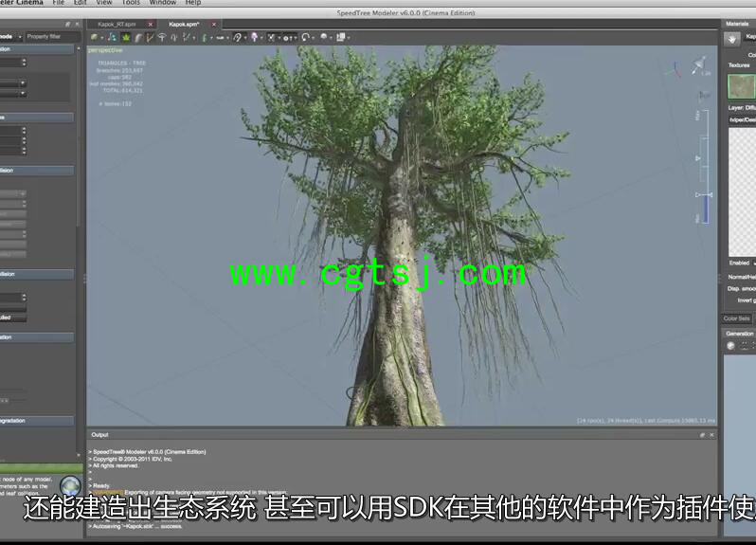The image size is (756, 545).
Task: Close the Kapok_RT.spm tab
Action: [151, 24]
